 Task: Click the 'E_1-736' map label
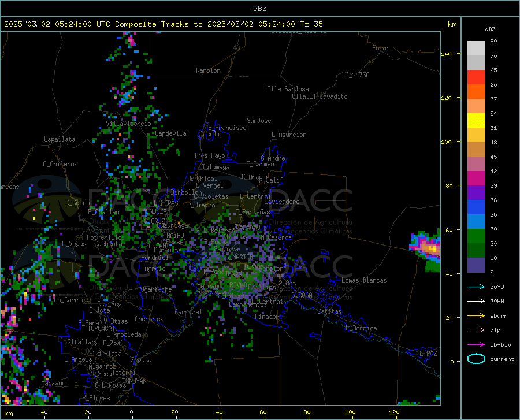[x=357, y=75]
